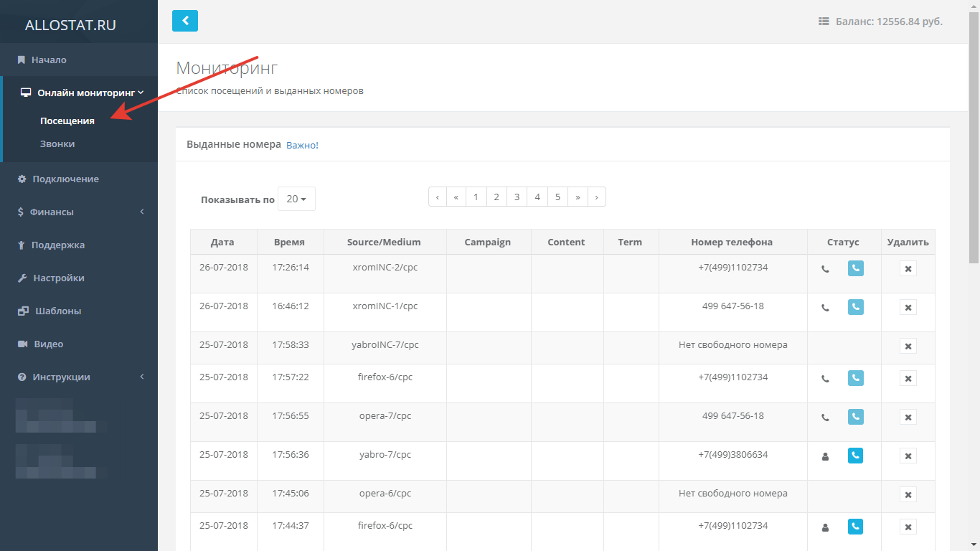Delete the 17:56:55 opera-7 entry

908,417
